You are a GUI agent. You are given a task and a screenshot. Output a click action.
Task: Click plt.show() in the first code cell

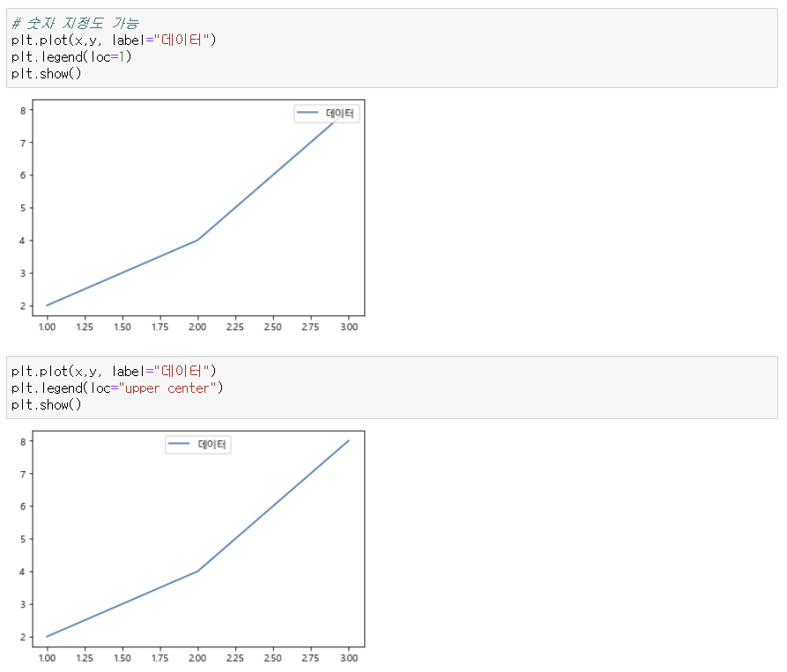tap(46, 74)
